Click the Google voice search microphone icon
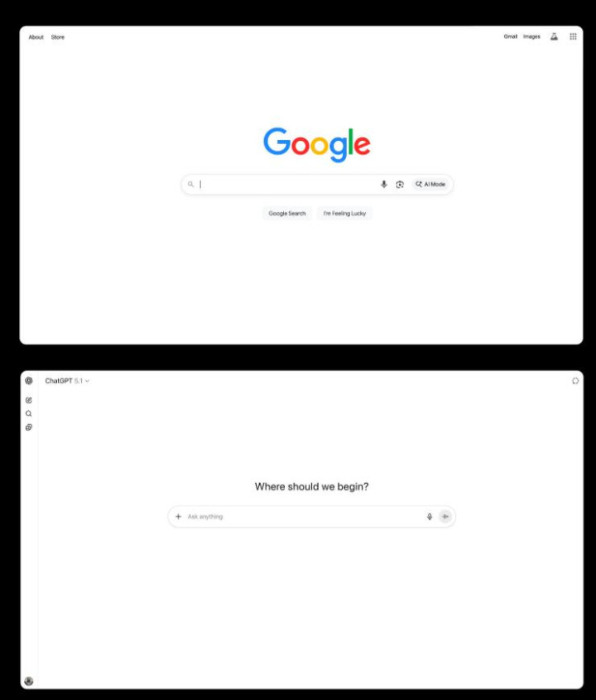The image size is (596, 700). [x=383, y=185]
